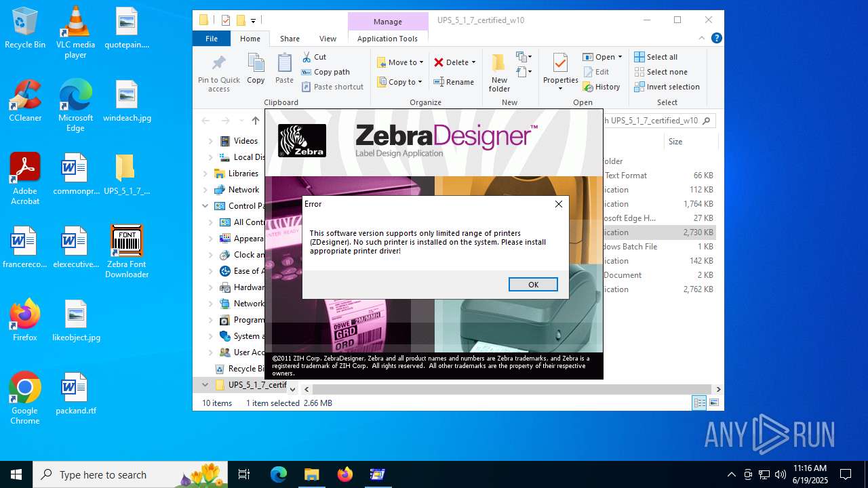The width and height of the screenshot is (868, 488).
Task: Open the Adobe Acrobat desktop icon
Action: coord(25,180)
